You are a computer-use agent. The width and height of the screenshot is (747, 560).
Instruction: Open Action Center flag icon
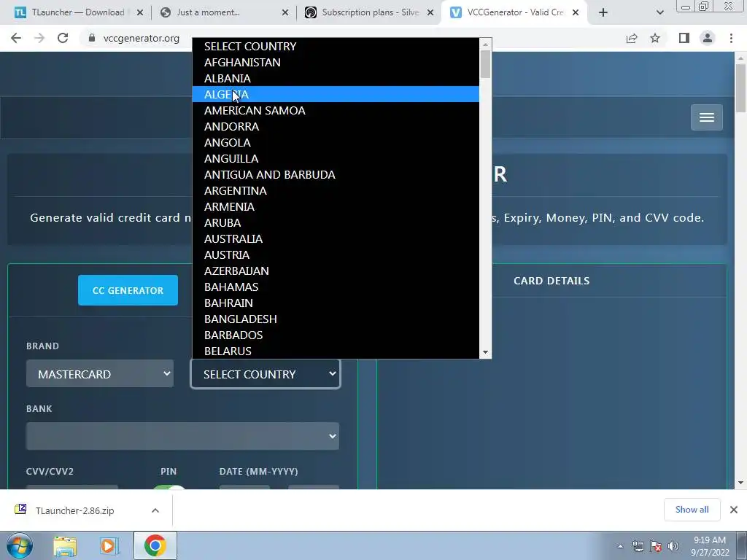tap(656, 546)
